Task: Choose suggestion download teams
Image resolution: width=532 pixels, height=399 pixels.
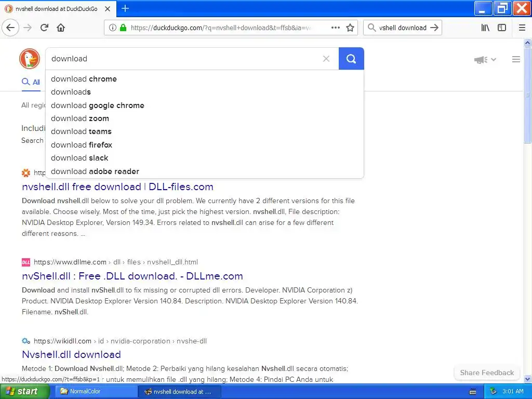Action: 205,131
